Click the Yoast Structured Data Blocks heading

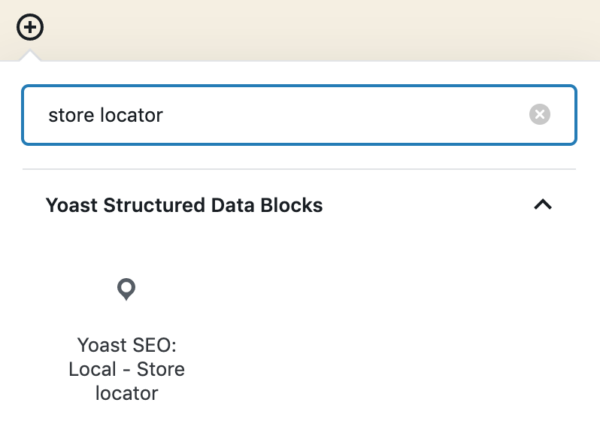click(184, 205)
